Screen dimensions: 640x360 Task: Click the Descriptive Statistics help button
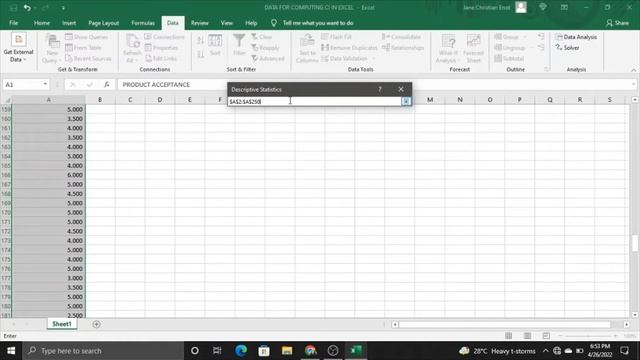click(380, 89)
